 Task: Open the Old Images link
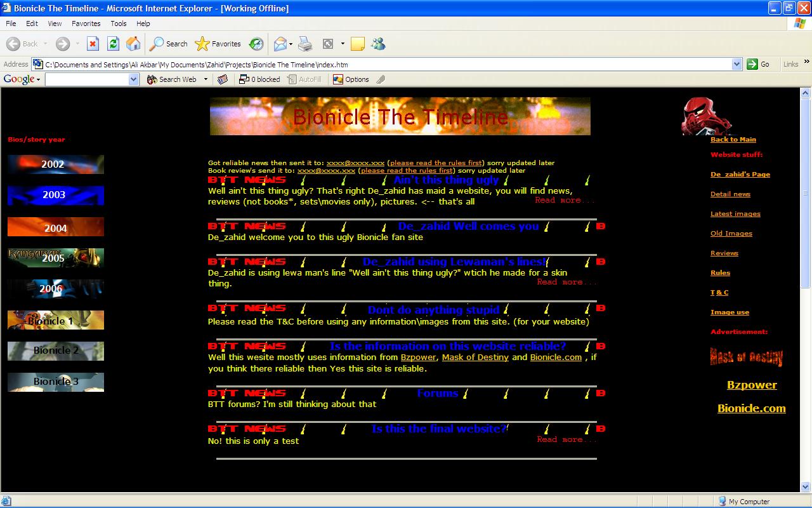click(x=731, y=233)
